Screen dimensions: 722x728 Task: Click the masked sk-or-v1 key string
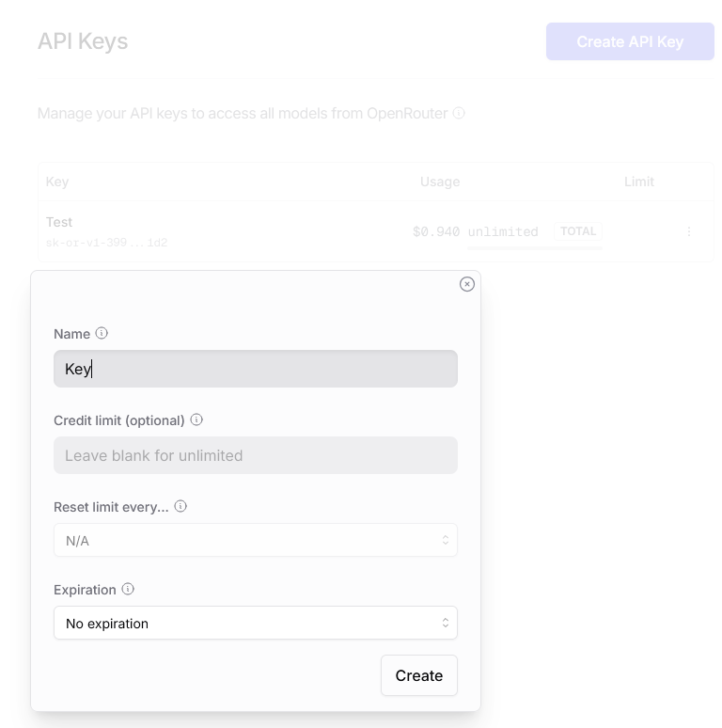tap(106, 243)
